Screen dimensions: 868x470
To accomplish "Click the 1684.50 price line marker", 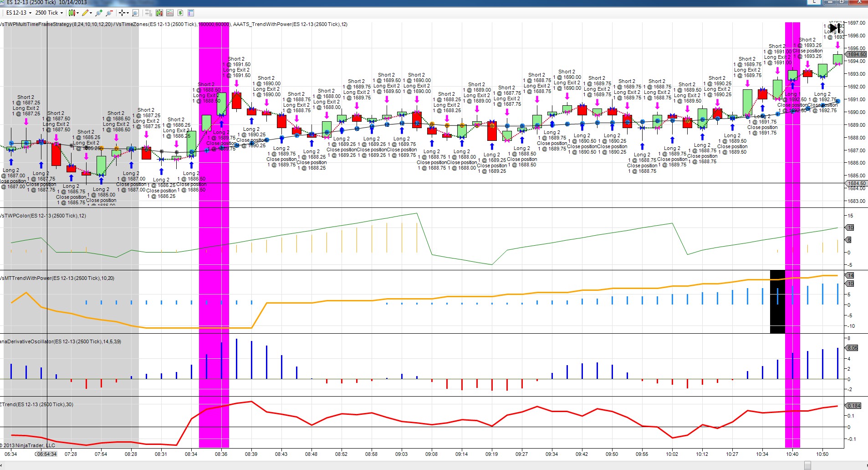I will (856, 183).
